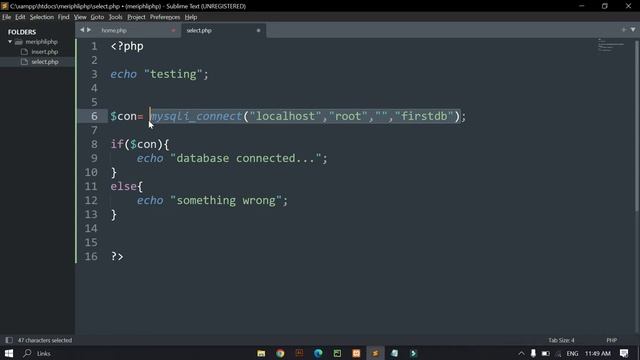Open the Preferences menu
Screen dimensions: 640x360
click(x=165, y=17)
